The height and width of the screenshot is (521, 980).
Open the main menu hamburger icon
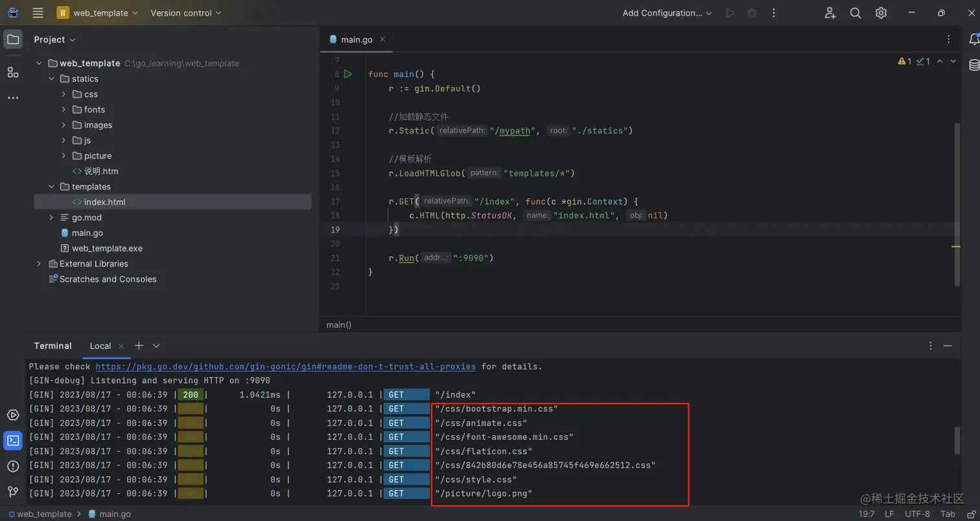pyautogui.click(x=38, y=13)
